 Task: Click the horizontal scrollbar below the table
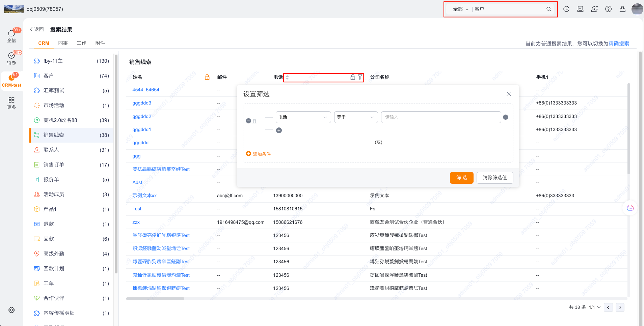coord(155,299)
